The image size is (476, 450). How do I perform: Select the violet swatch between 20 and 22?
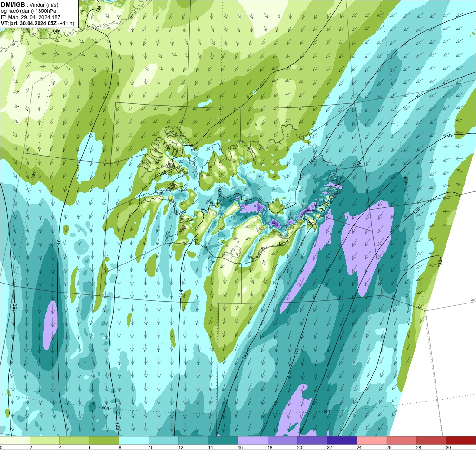[312, 440]
